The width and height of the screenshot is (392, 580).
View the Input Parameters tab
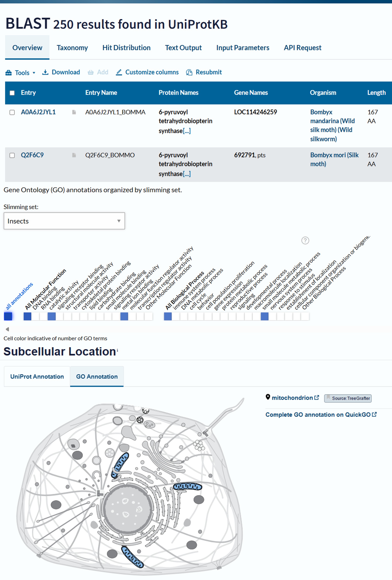click(243, 48)
